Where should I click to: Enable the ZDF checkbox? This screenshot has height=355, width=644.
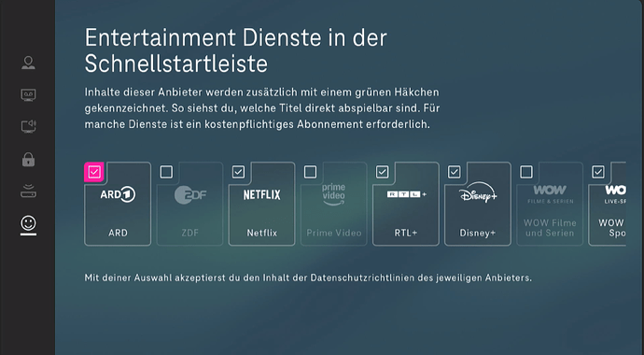pyautogui.click(x=166, y=172)
